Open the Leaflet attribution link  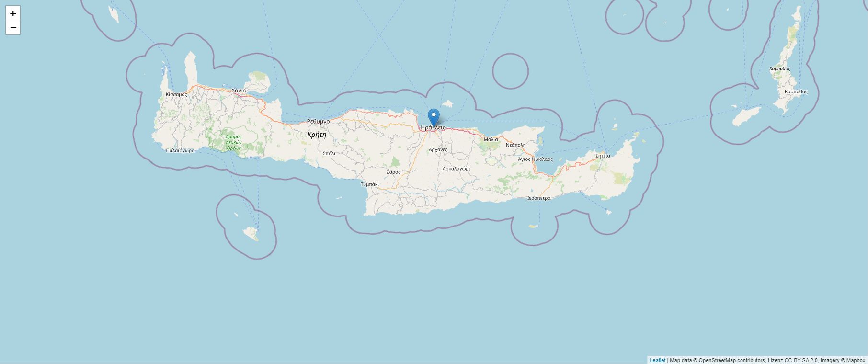pyautogui.click(x=657, y=360)
